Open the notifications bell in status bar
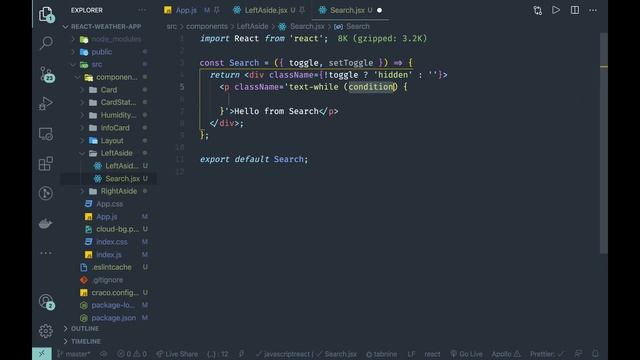The image size is (640, 360). coord(595,353)
